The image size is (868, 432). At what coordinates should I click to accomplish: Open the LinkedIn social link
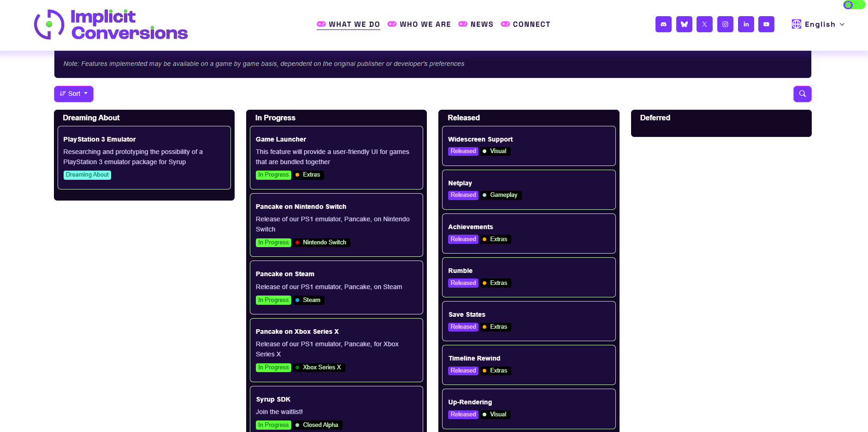(746, 24)
